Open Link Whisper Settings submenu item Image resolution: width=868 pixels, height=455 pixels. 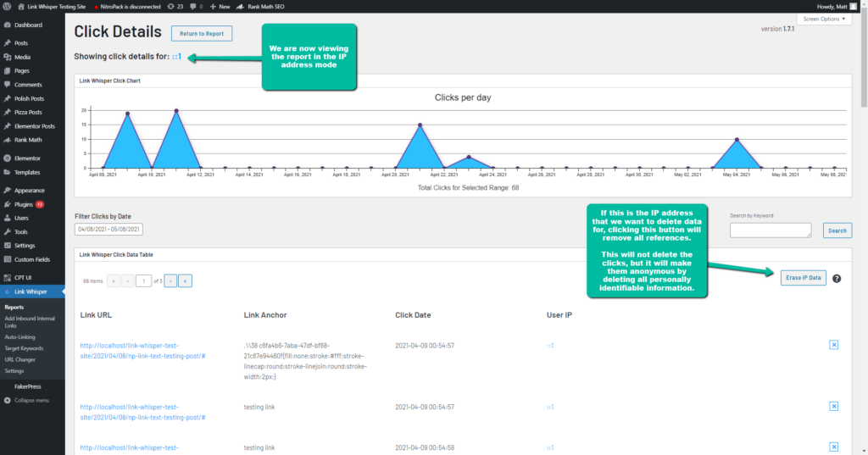(14, 371)
